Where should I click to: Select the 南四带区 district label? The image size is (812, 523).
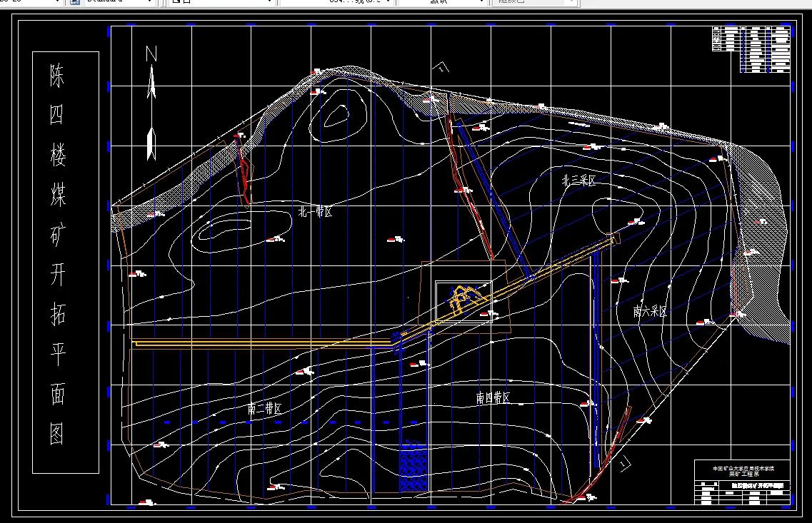[493, 397]
